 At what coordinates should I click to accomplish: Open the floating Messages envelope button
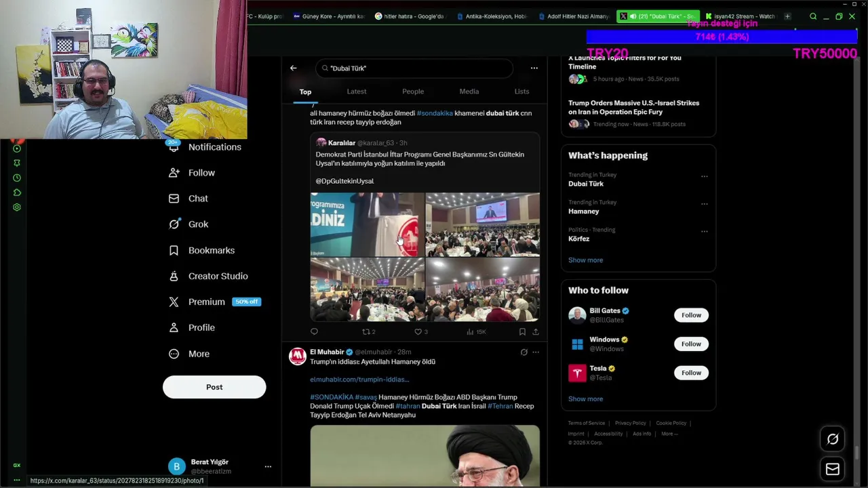click(x=833, y=469)
